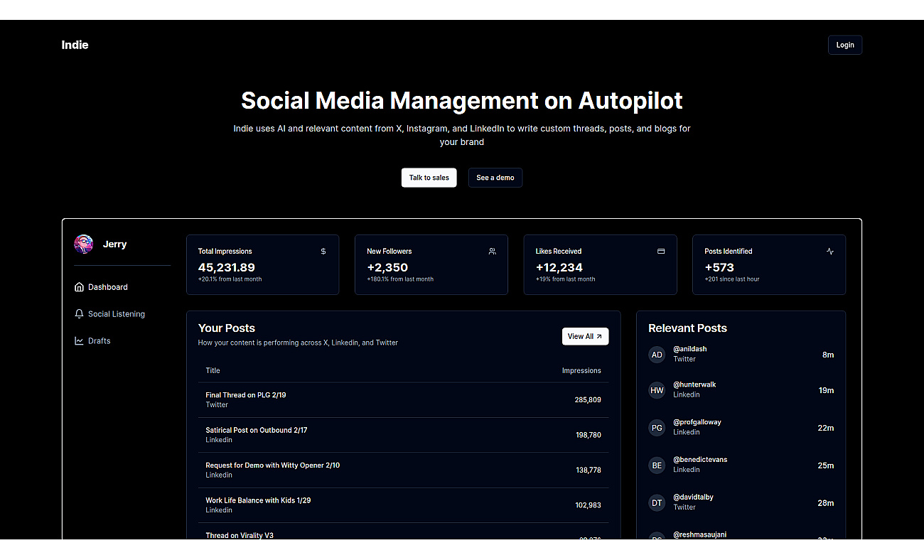Image resolution: width=924 pixels, height=560 pixels.
Task: Click the bell icon beside Social Listening
Action: [x=79, y=313]
